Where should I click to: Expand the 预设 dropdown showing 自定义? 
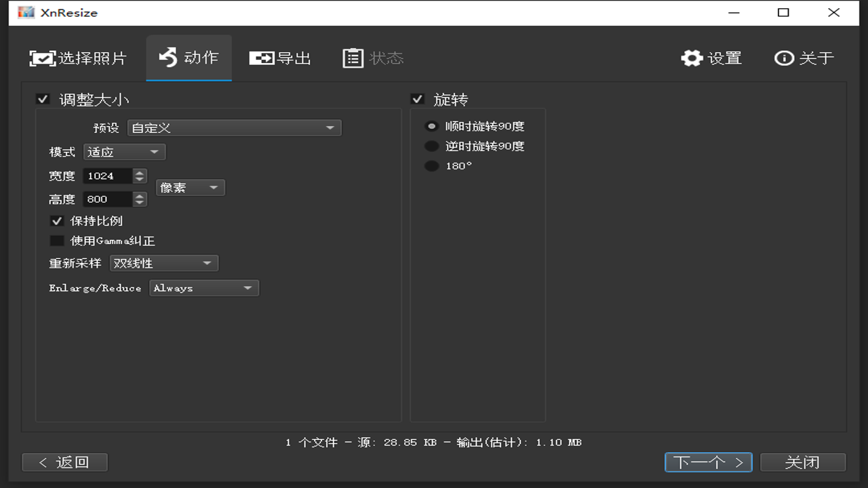click(235, 128)
